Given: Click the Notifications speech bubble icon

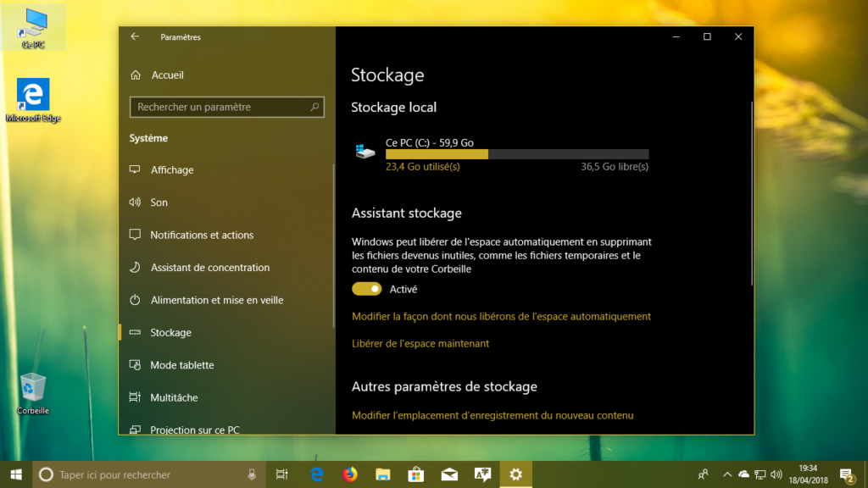Looking at the screenshot, I should (135, 235).
